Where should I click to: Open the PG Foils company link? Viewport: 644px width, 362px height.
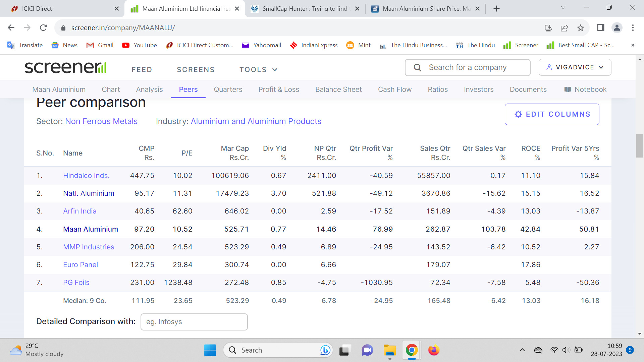coord(76,283)
